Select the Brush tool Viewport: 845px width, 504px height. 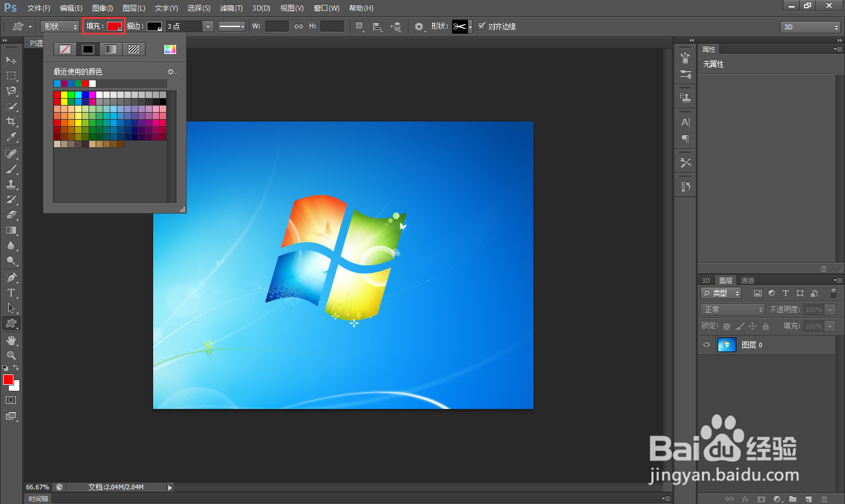click(x=11, y=169)
